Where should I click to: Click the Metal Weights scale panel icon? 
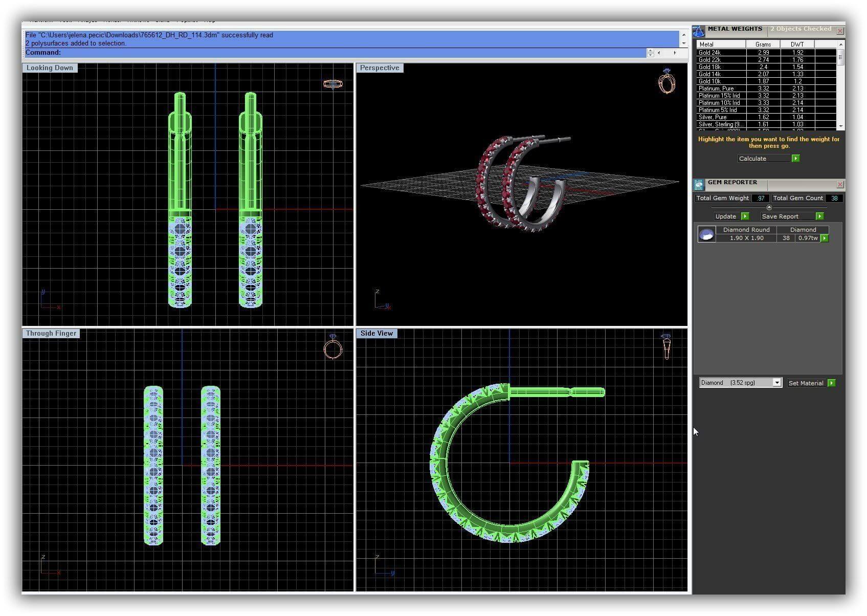click(x=699, y=31)
